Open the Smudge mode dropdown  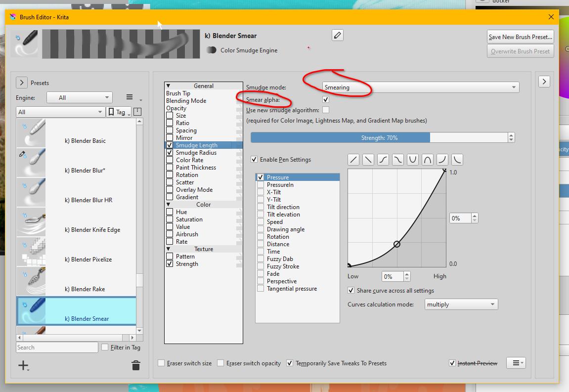click(x=421, y=87)
